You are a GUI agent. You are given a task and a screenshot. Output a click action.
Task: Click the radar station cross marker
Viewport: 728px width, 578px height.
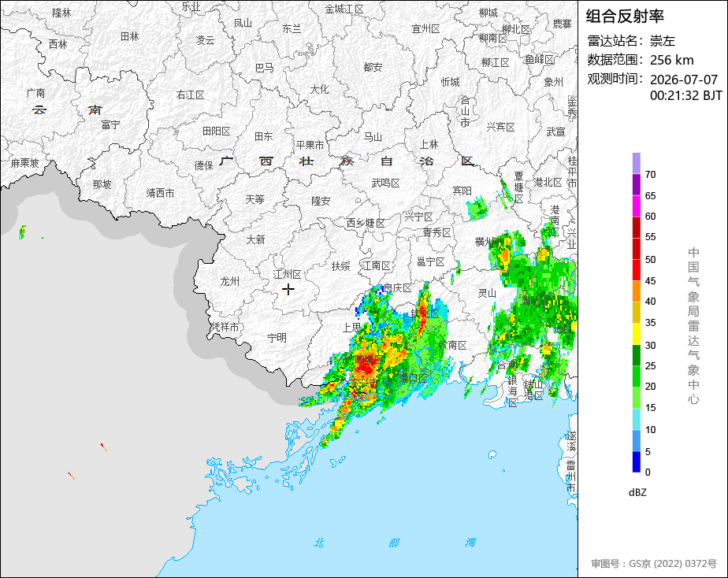(x=288, y=290)
